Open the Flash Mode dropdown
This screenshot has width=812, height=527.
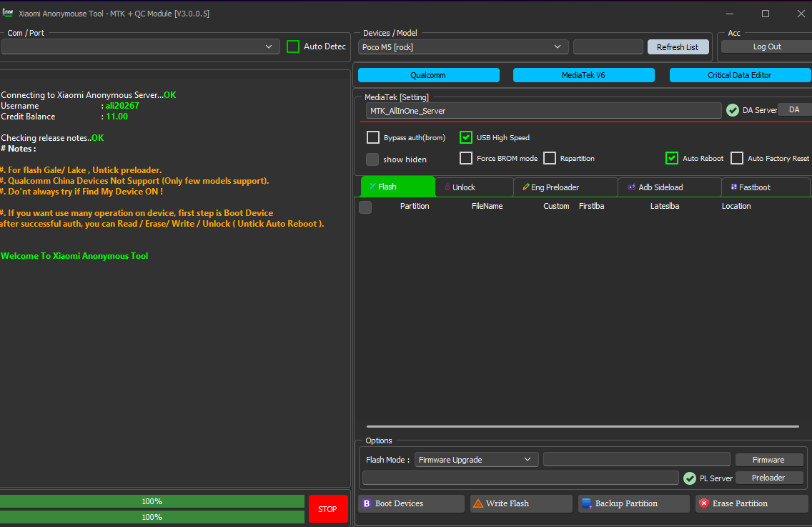point(477,460)
